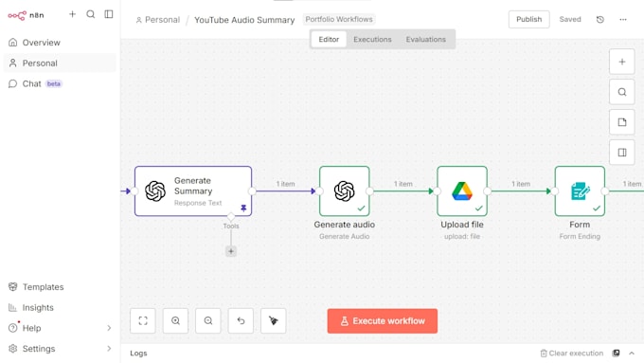
Task: Click Clear execution
Action: (572, 354)
